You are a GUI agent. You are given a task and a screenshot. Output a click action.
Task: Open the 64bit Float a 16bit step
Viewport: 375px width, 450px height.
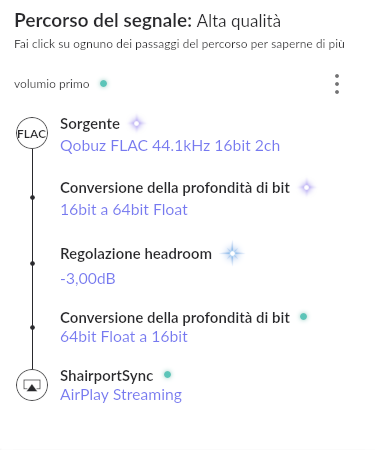pyautogui.click(x=124, y=337)
